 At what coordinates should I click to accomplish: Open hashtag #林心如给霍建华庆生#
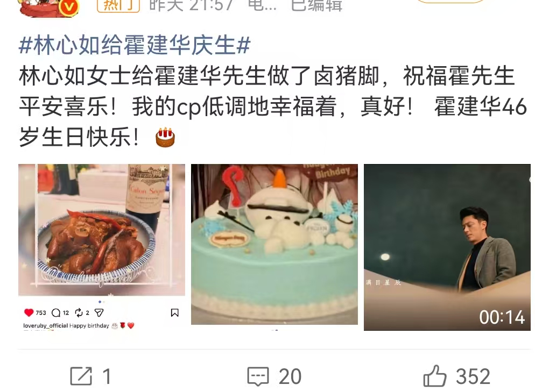135,45
